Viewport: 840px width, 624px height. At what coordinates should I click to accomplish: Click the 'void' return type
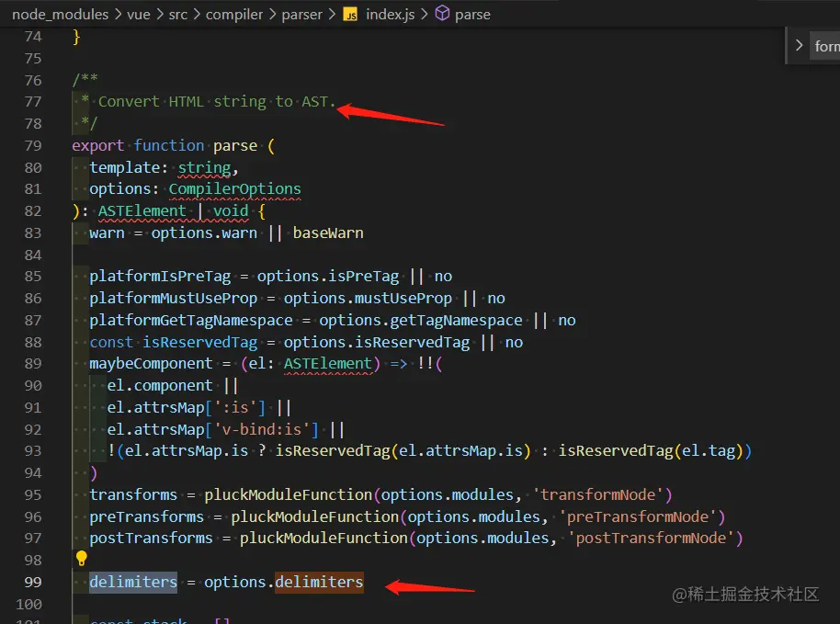coord(231,211)
